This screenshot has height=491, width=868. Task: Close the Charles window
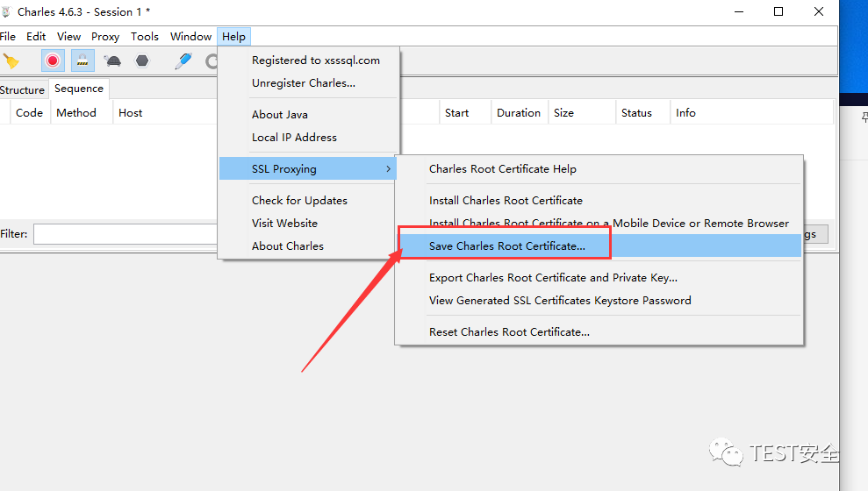(819, 11)
